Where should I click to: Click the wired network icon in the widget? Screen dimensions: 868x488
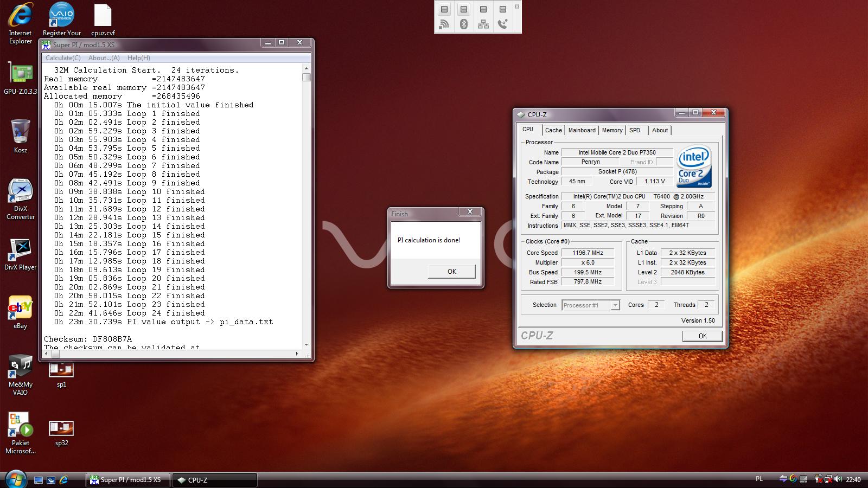(x=483, y=24)
